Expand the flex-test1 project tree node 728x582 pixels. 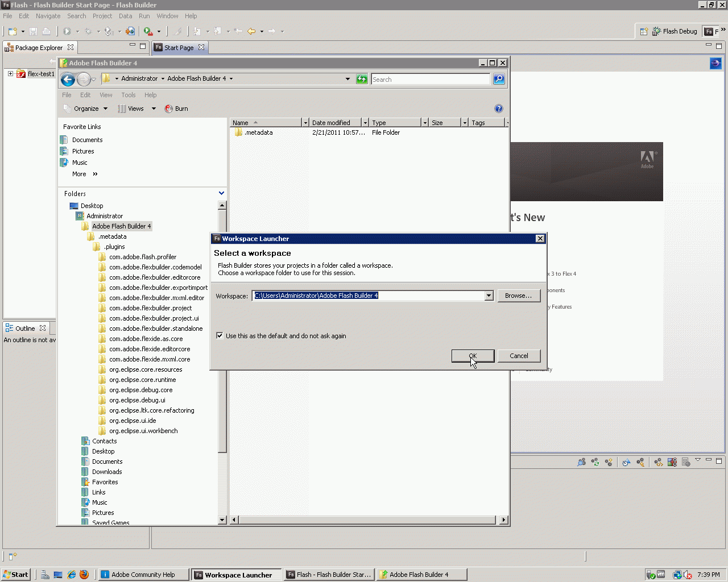(10, 73)
